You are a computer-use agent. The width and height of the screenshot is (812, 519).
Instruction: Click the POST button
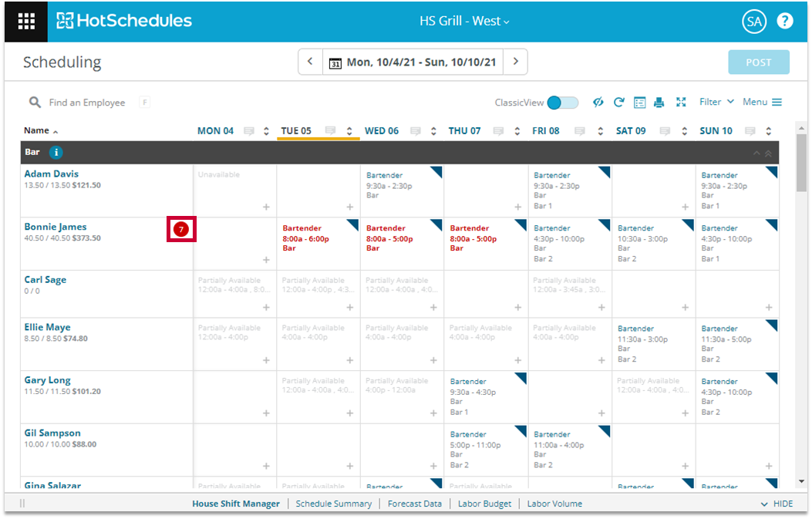(759, 62)
